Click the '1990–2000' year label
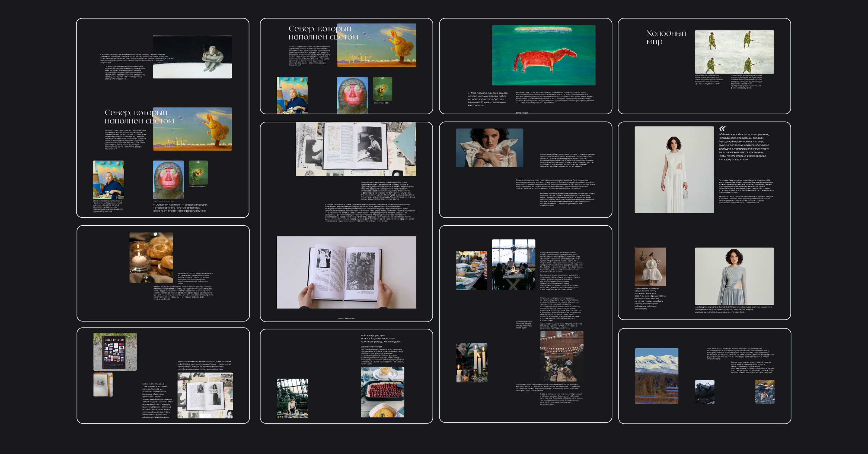This screenshot has height=454, width=868. 522,113
